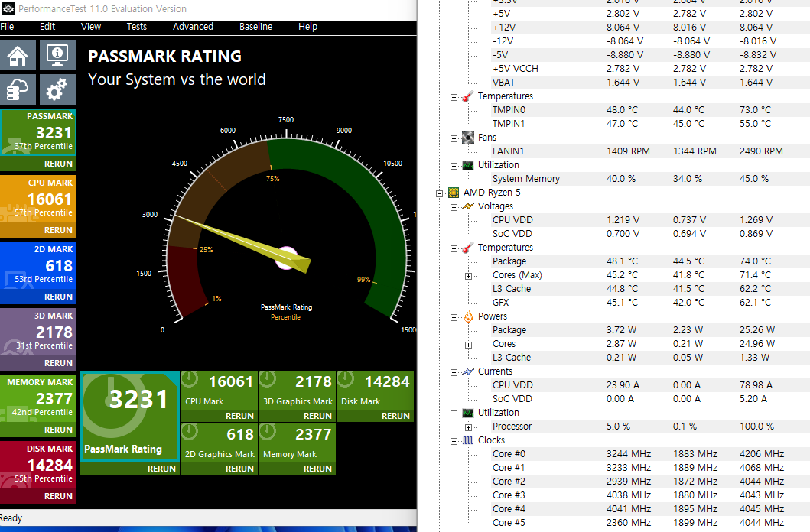810x532 pixels.
Task: Click the GFX 45.1 °C temperature row
Action: (650, 303)
